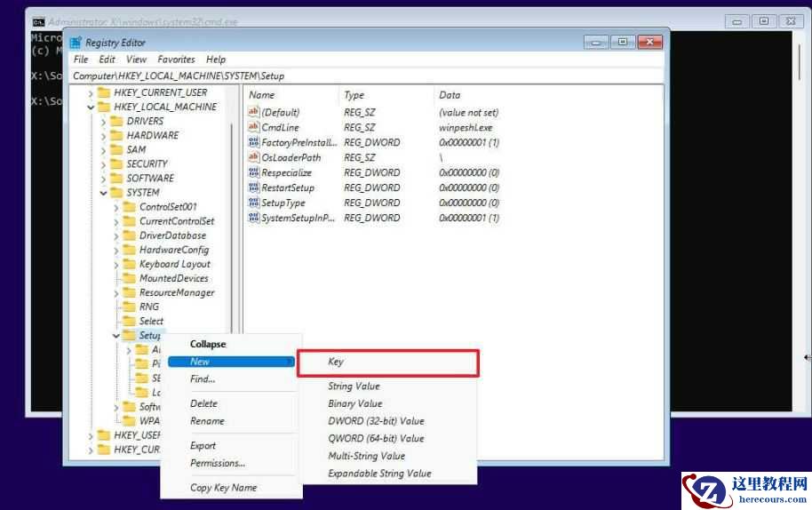812x510 pixels.
Task: Click the OsLoaderPath string value icon
Action: click(254, 157)
